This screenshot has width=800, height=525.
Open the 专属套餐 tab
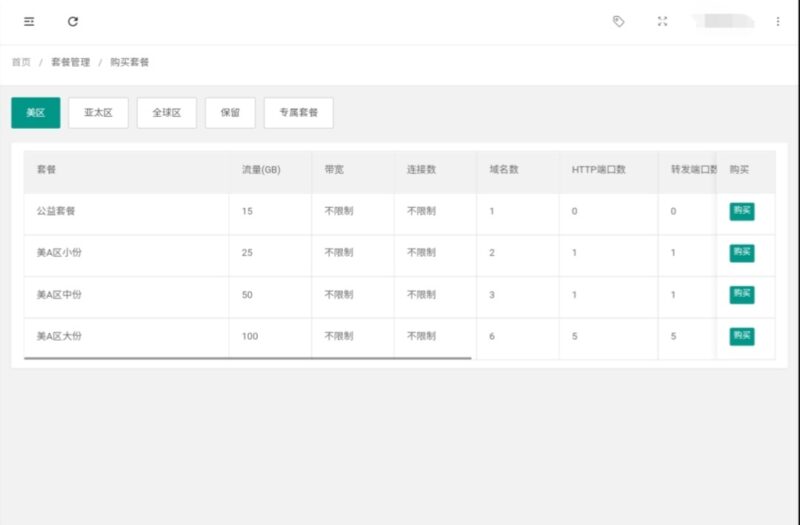pos(298,113)
